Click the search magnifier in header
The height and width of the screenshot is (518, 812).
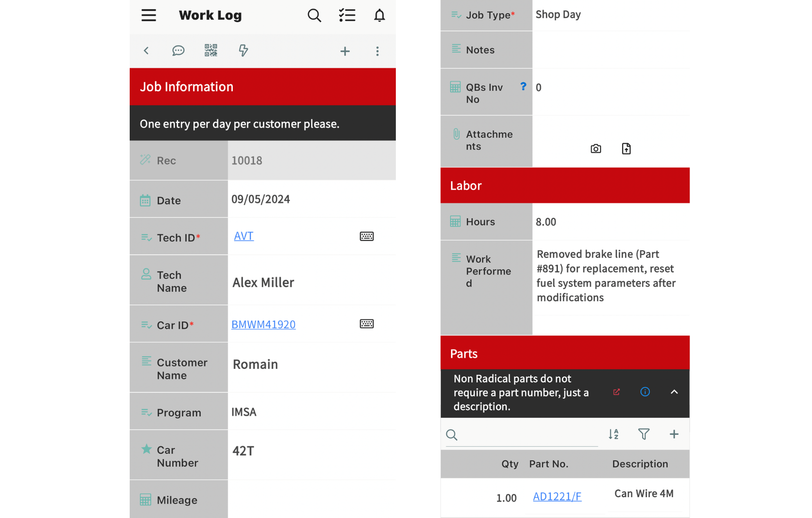point(314,15)
